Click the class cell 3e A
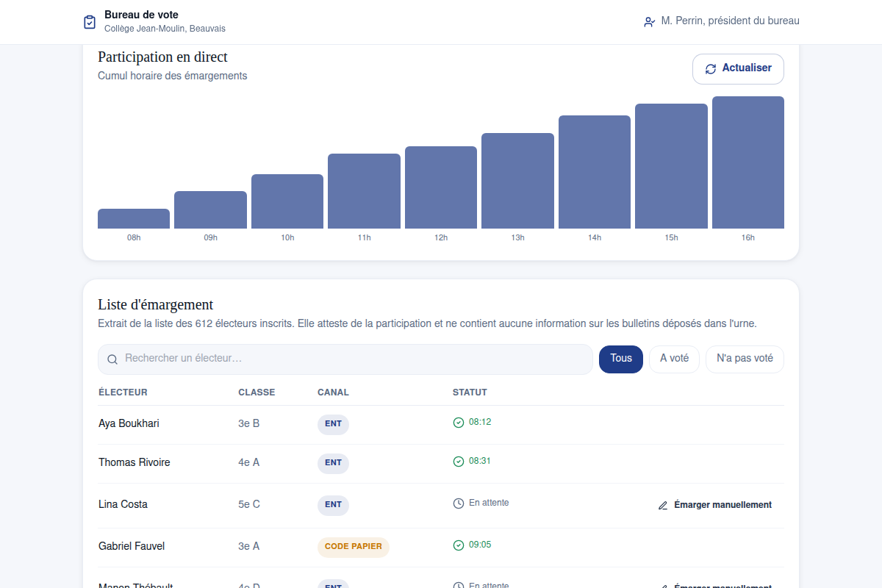Screen dimensions: 882x588 [248, 546]
